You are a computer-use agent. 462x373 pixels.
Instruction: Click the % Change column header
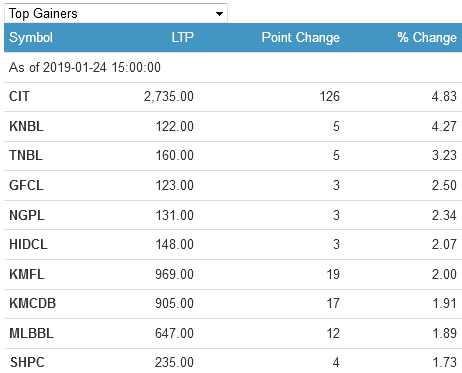point(427,37)
